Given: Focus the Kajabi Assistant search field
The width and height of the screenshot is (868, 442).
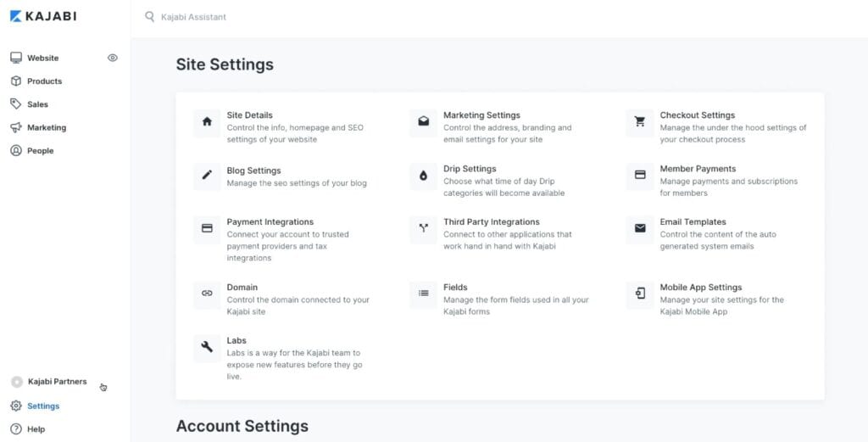Looking at the screenshot, I should coord(194,17).
